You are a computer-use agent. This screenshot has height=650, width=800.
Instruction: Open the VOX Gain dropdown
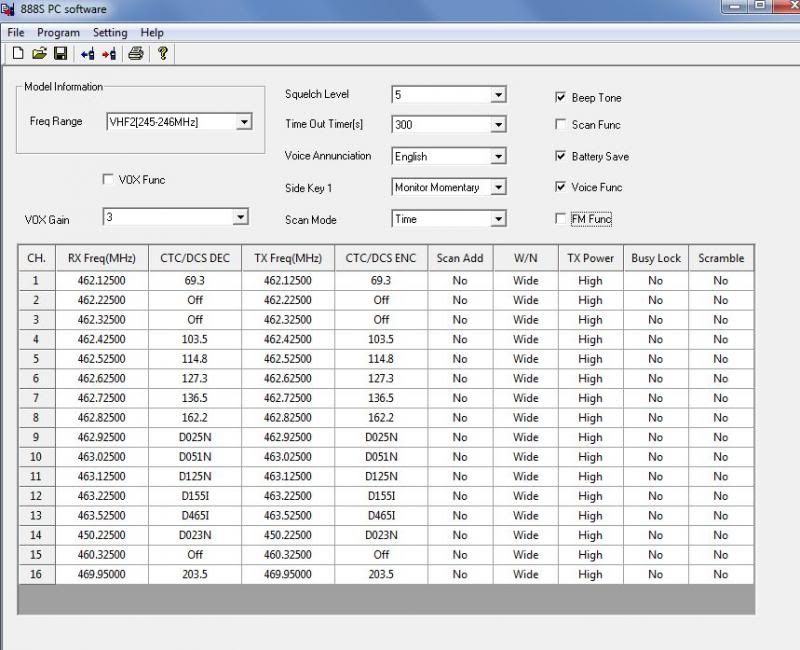[240, 217]
